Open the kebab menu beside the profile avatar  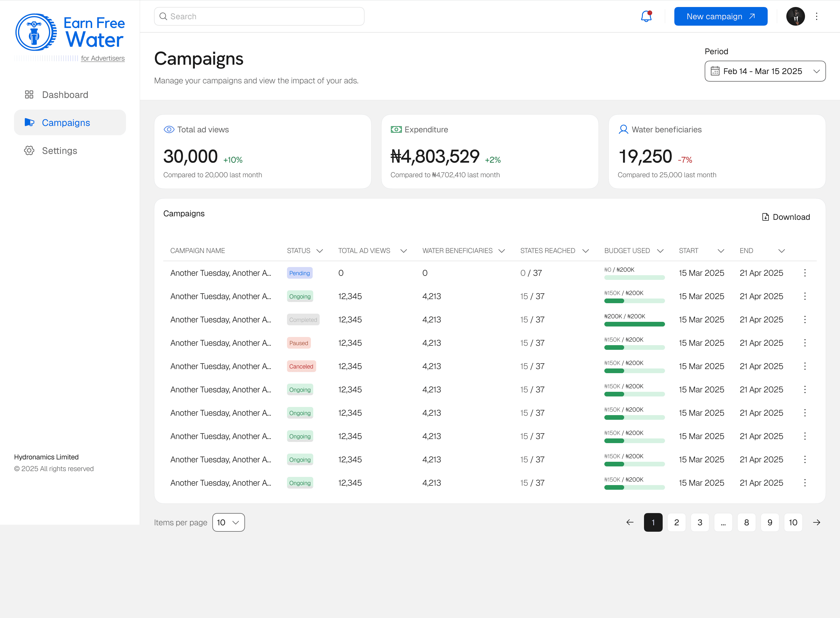point(816,16)
